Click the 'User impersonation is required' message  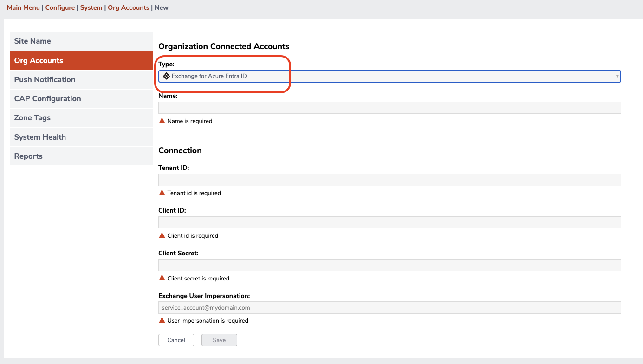[x=208, y=321]
